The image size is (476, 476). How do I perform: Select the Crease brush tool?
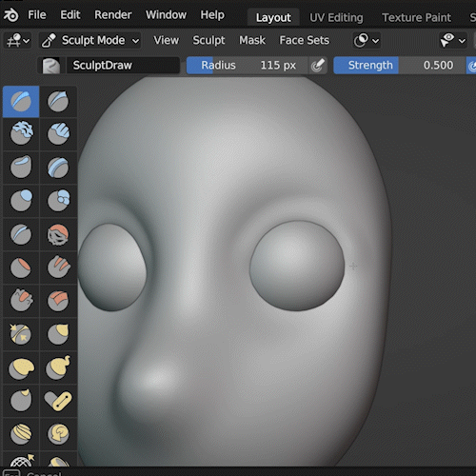click(21, 234)
